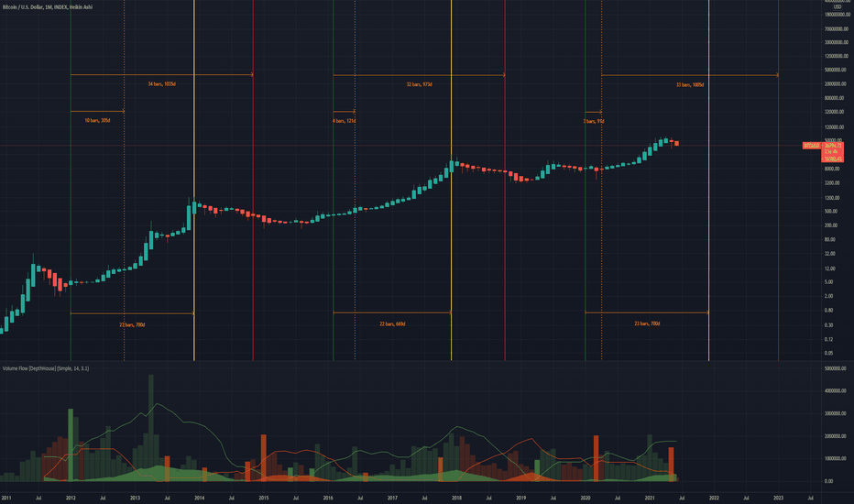Image resolution: width=854 pixels, height=504 pixels.
Task: Select the '33 bars, 1005d' date range label
Action: tap(690, 85)
